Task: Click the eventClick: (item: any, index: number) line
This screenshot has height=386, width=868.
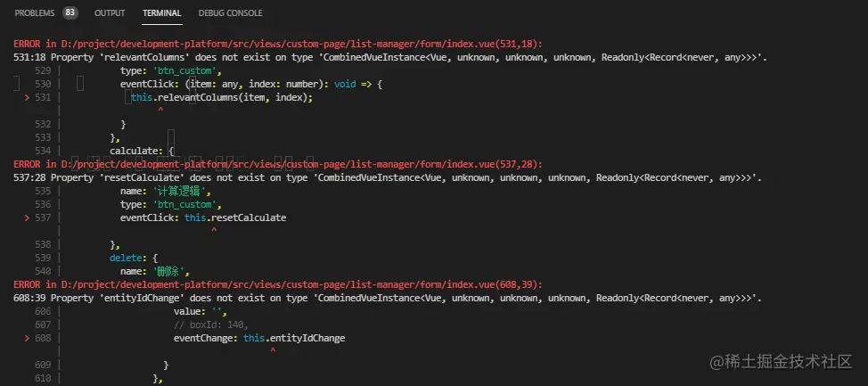Action: point(252,84)
